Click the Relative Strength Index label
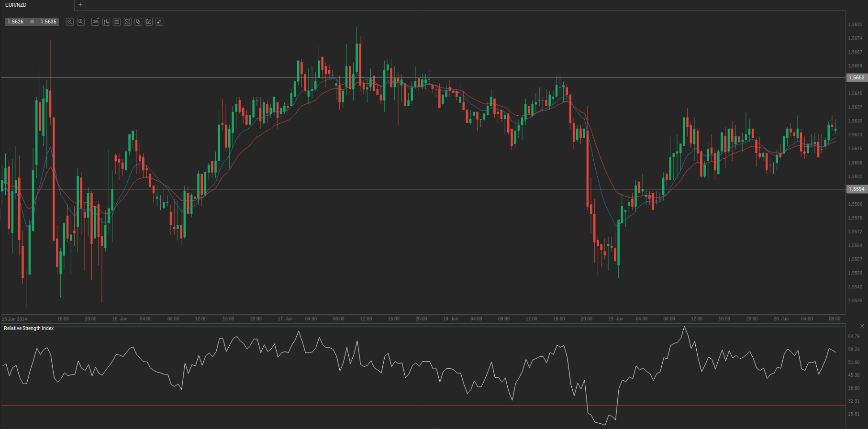Image resolution: width=868 pixels, height=429 pixels. 29,329
